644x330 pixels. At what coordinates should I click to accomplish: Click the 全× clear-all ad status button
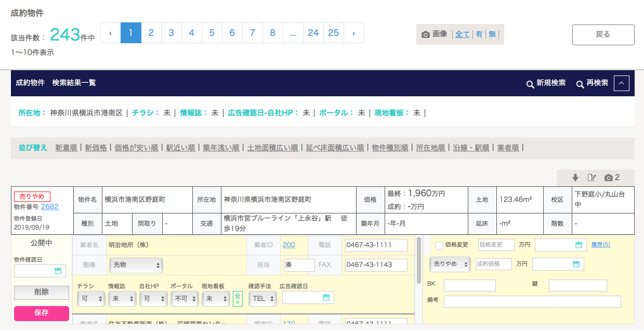pos(238,298)
